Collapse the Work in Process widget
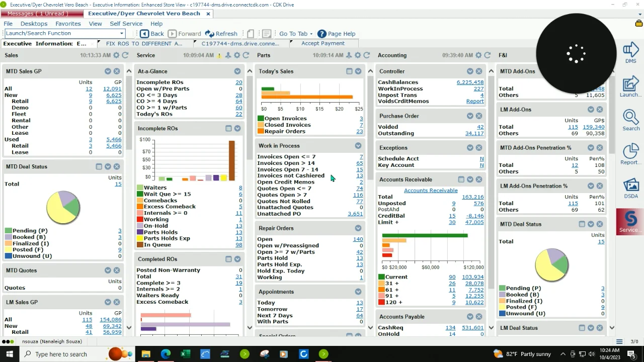The height and width of the screenshot is (362, 644). (358, 146)
